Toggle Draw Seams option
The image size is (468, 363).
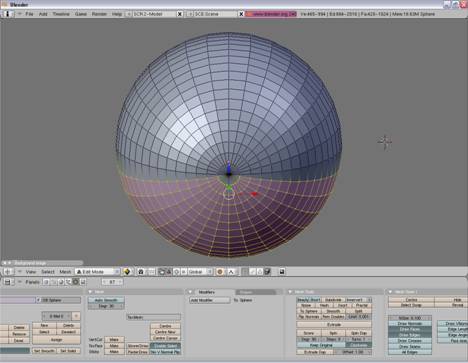[410, 346]
